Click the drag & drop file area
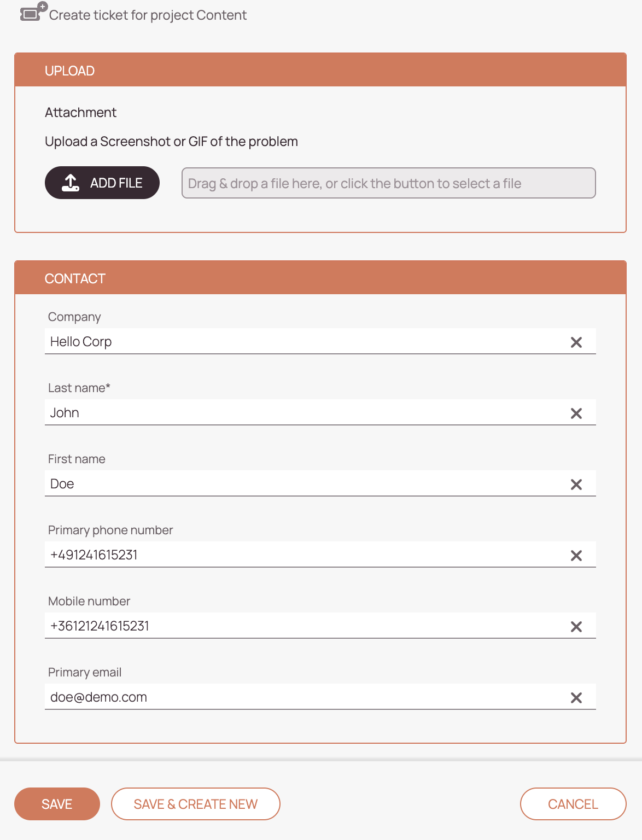Screen dimensions: 642x840 388,183
